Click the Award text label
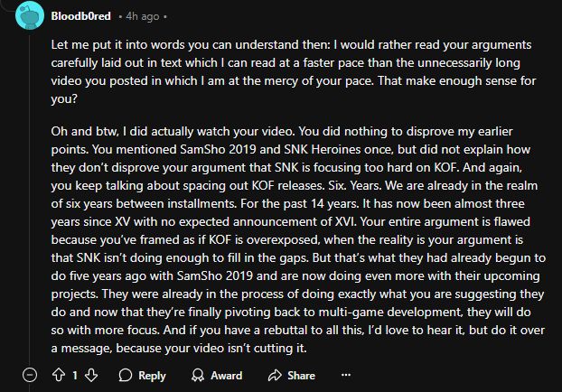 226,375
